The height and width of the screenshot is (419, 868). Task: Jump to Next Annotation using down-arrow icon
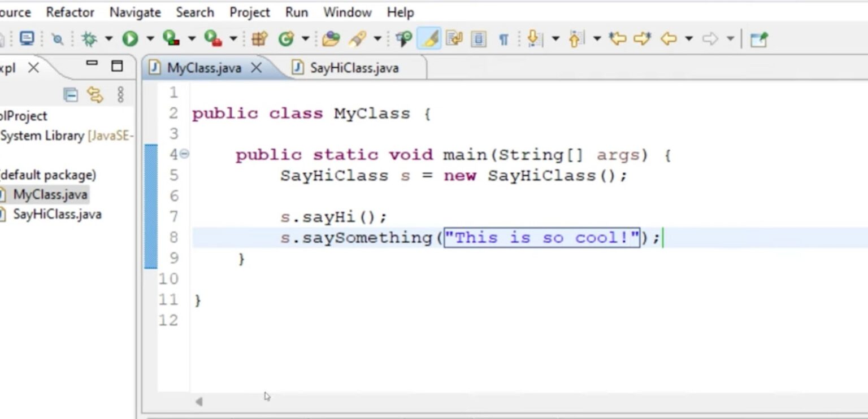pyautogui.click(x=532, y=38)
